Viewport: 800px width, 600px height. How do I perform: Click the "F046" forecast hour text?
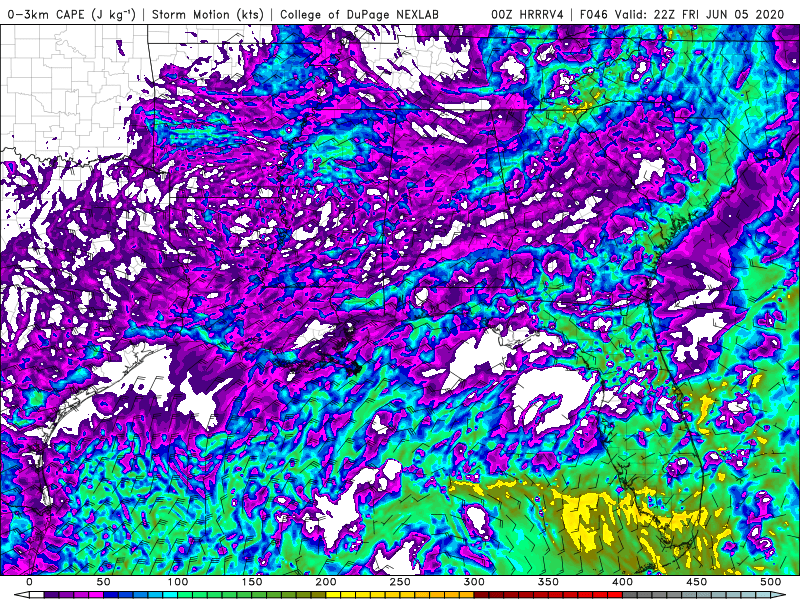[594, 14]
